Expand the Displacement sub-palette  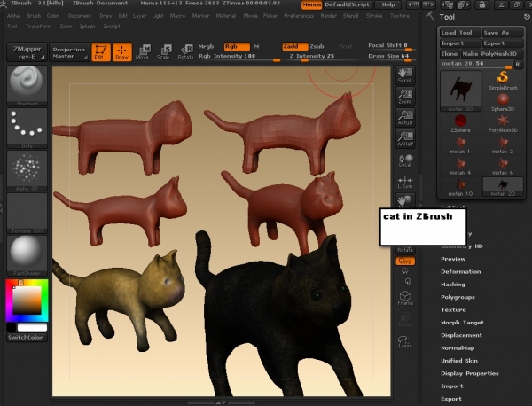[x=461, y=335]
